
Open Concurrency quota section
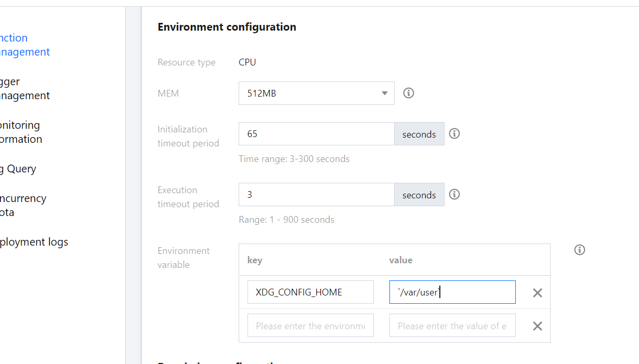click(x=23, y=205)
